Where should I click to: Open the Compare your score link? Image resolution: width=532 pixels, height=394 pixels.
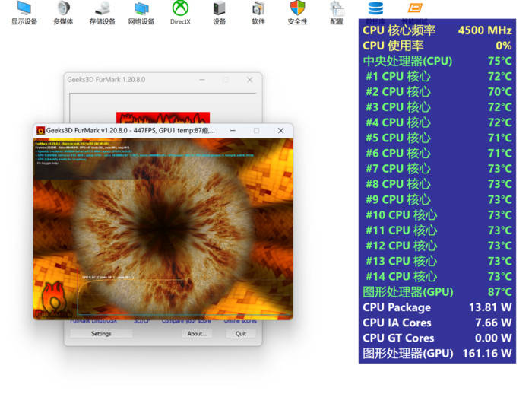pos(186,321)
